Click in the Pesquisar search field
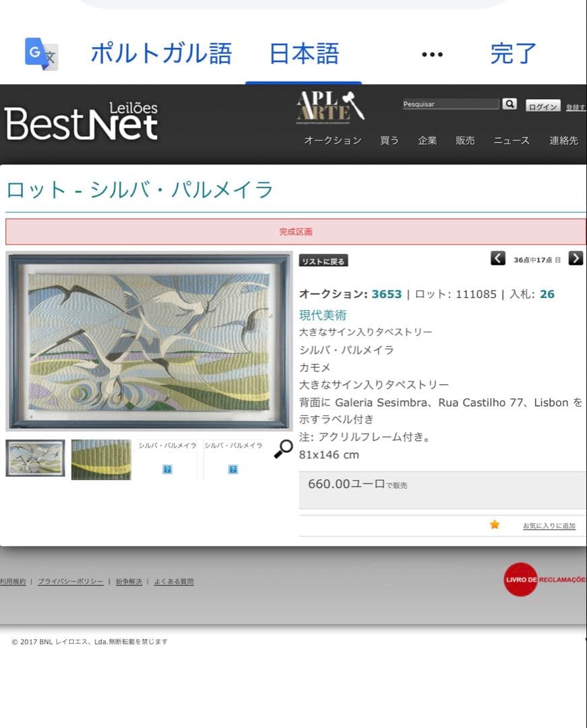This screenshot has width=587, height=728. tap(450, 104)
